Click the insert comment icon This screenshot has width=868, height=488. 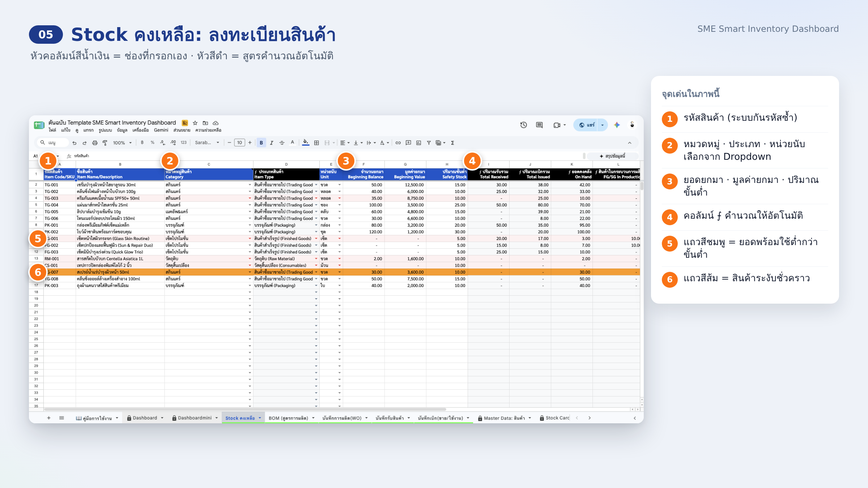coord(408,143)
